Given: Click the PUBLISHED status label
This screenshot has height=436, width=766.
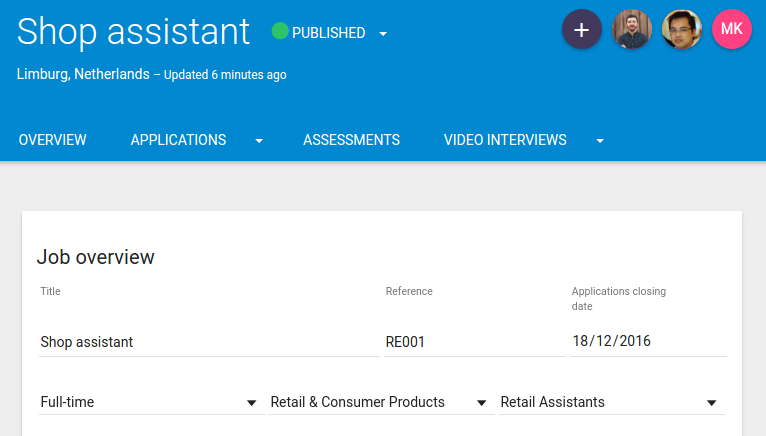Looking at the screenshot, I should [x=328, y=33].
